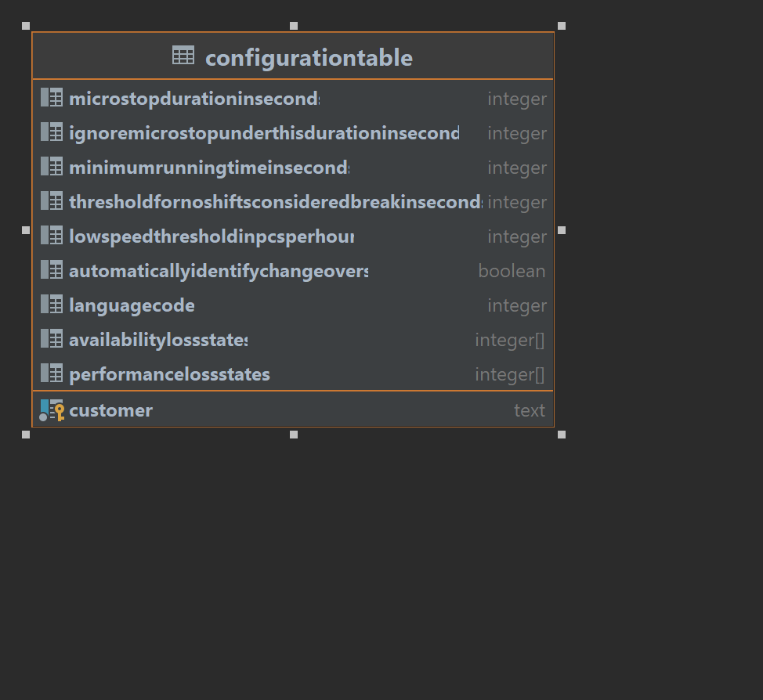Click the configurationtable header title
Image resolution: width=763 pixels, height=700 pixels.
pyautogui.click(x=308, y=57)
